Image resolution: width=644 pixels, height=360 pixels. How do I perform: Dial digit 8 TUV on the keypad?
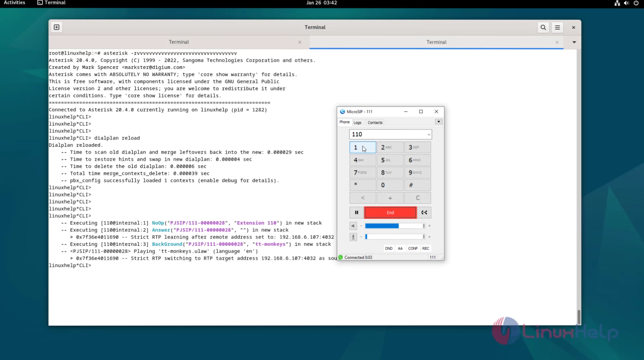coord(390,172)
